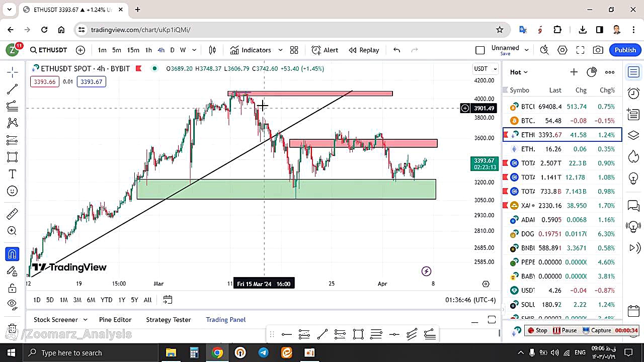
Task: Open the indicator templates grid
Action: (294, 50)
